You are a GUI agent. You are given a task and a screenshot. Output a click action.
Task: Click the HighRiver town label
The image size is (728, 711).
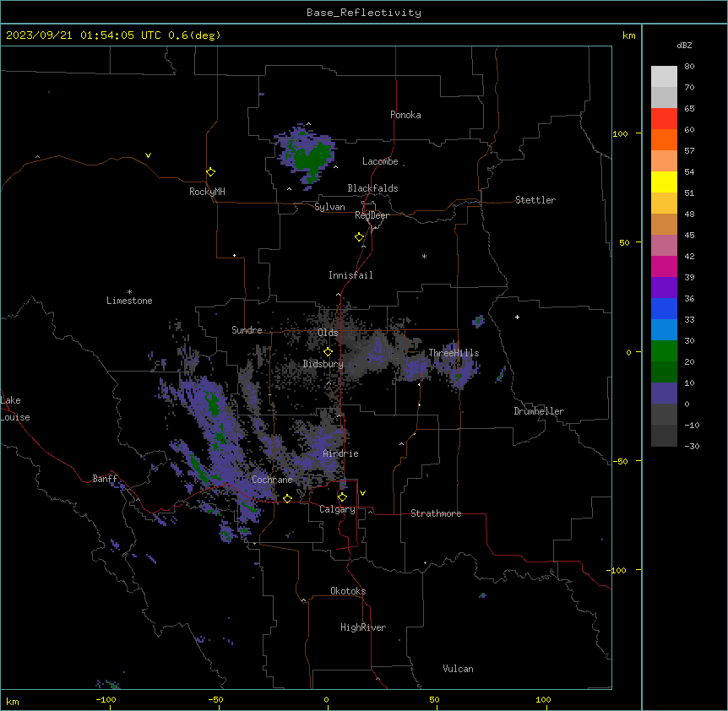[363, 627]
